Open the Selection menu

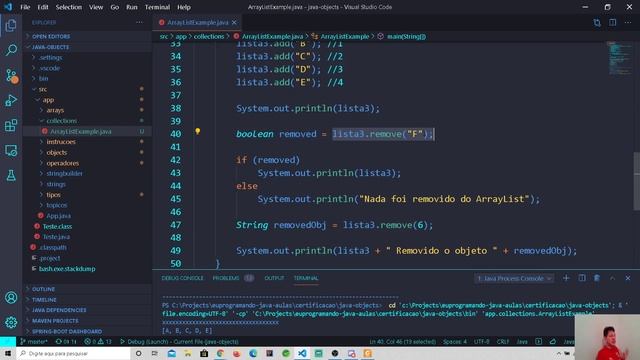69,7
